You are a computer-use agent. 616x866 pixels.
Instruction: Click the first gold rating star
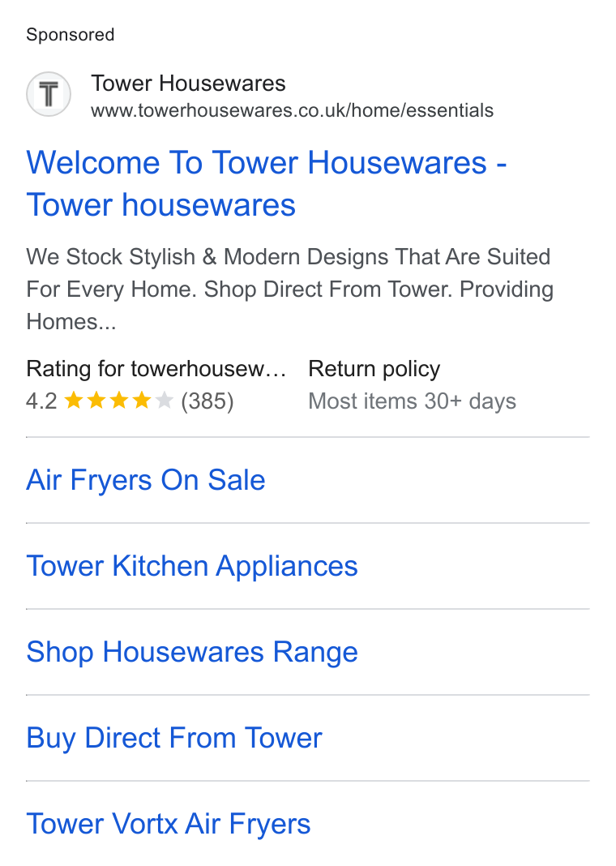[74, 400]
